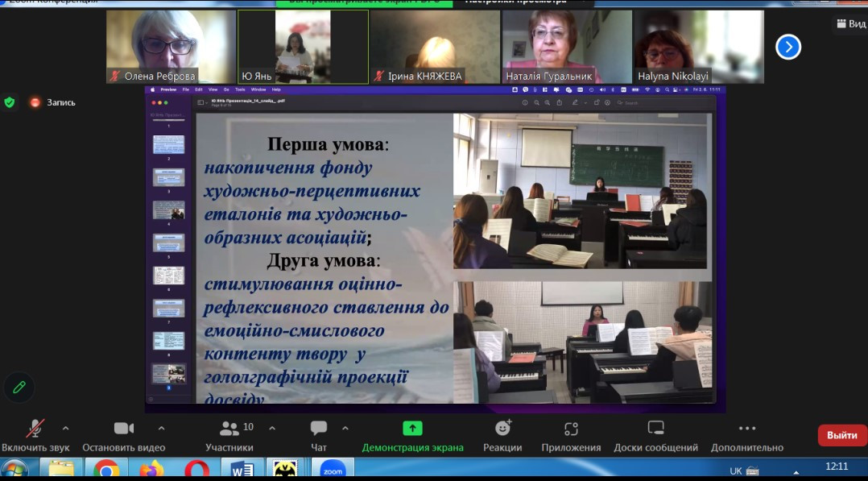Open File menu in shared Preview window
Viewport: 868px width, 481px height.
(x=186, y=89)
